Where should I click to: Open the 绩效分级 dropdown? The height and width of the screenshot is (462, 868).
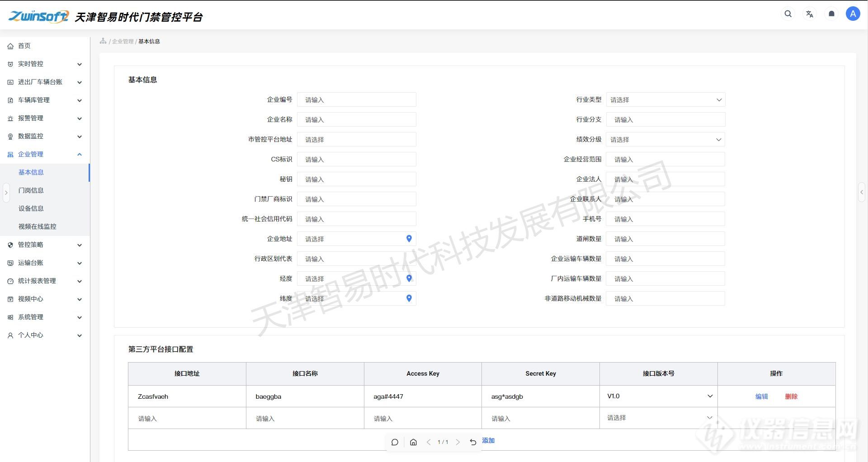pyautogui.click(x=665, y=140)
